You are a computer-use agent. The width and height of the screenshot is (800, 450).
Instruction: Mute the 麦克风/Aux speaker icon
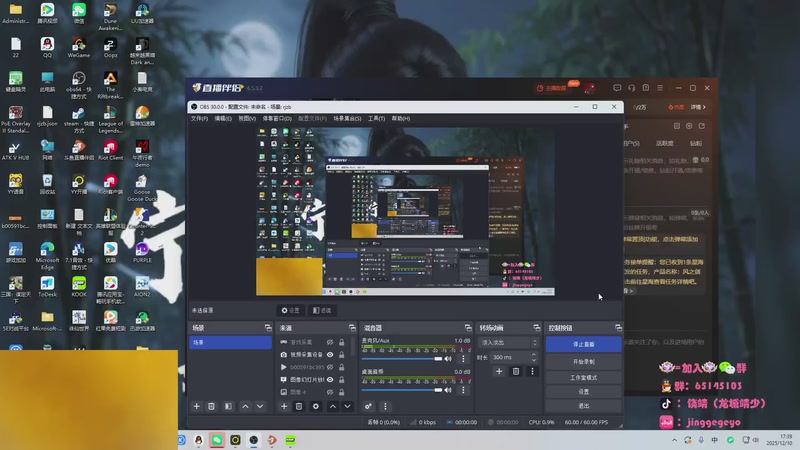[x=448, y=359]
